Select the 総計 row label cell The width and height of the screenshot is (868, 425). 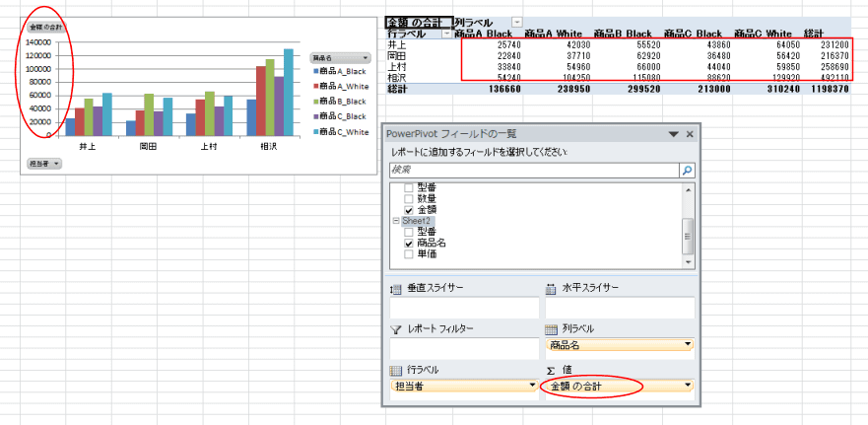(x=419, y=89)
